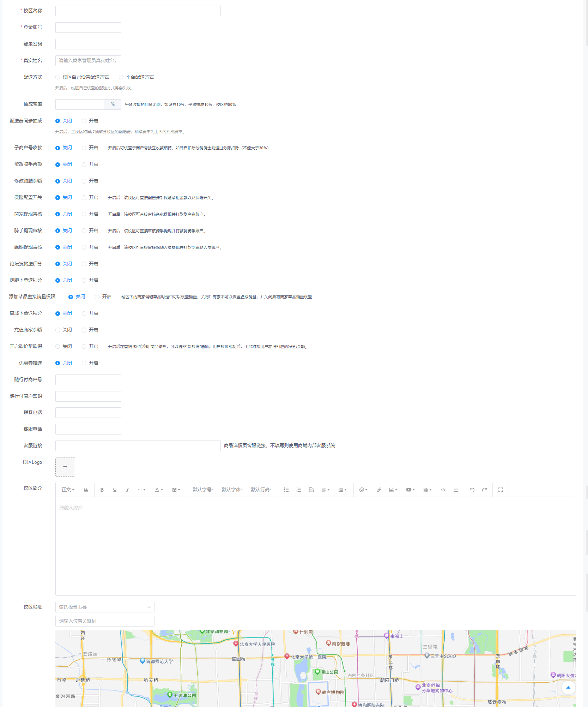
Task: Click the undo icon in editor
Action: tap(472, 490)
